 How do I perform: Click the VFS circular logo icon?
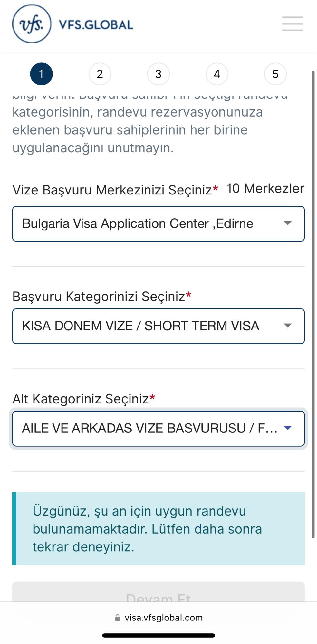[32, 24]
